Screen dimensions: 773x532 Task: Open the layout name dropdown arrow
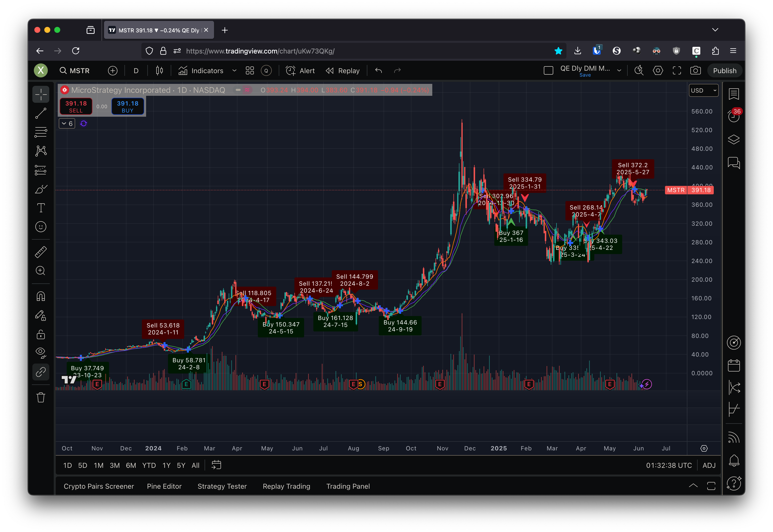tap(619, 71)
